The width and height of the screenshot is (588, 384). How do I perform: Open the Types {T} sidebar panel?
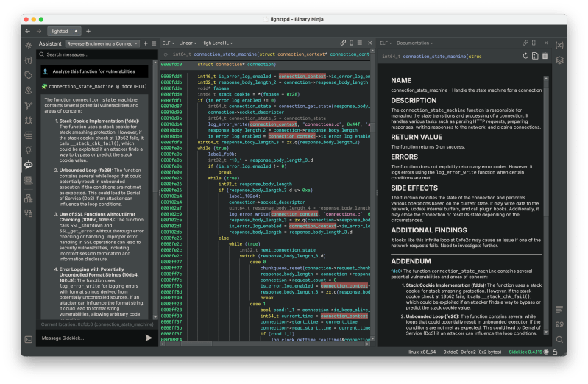[29, 60]
